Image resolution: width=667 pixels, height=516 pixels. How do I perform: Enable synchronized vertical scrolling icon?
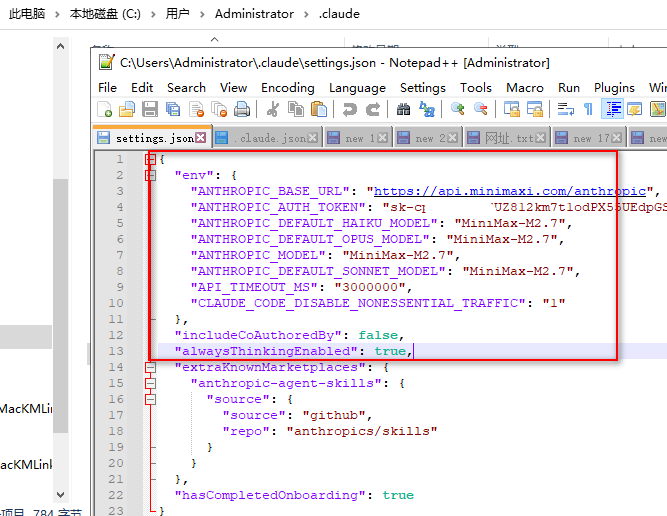coord(512,109)
